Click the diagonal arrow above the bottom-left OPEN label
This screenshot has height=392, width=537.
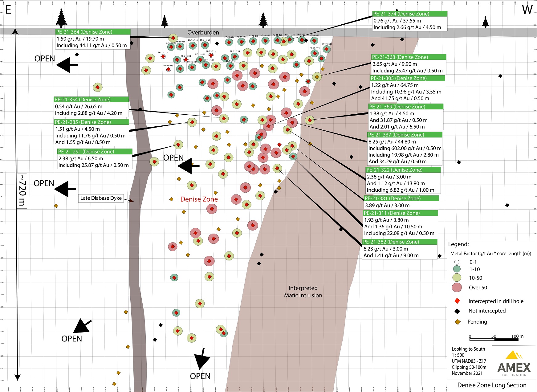(82, 326)
